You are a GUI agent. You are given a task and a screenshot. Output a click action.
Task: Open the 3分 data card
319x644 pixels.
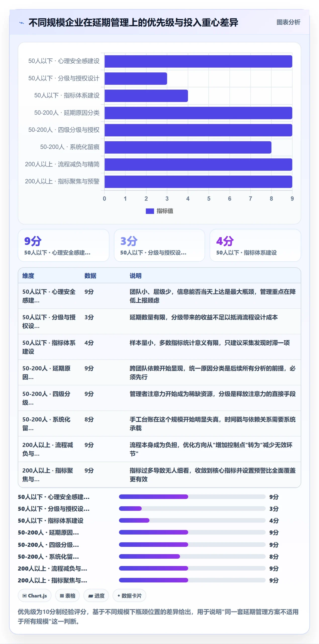159,245
